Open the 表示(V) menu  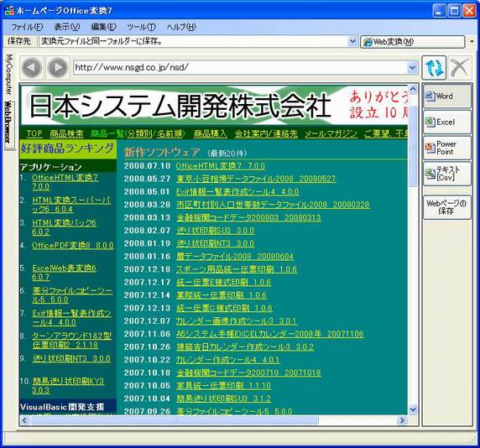67,27
